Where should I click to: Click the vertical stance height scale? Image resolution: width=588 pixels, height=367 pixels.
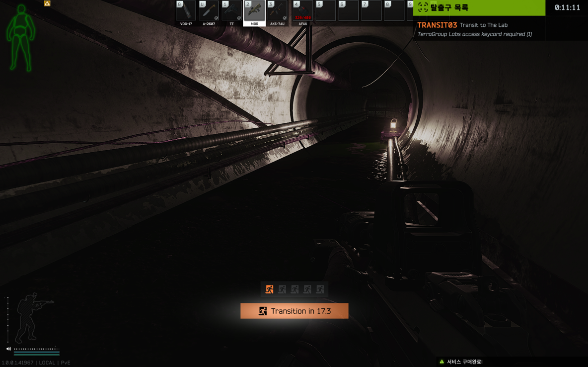(x=8, y=319)
